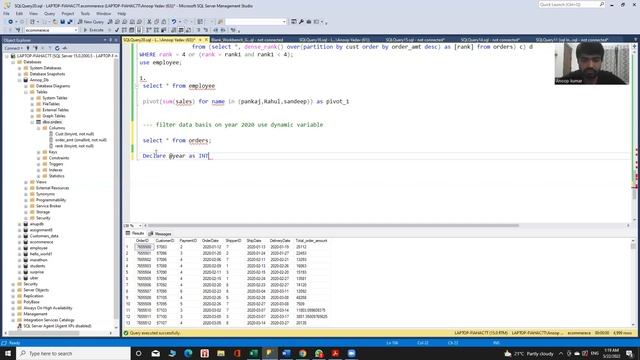Select the ecommerce database in tree
This screenshot has width=640, height=360.
click(x=41, y=242)
